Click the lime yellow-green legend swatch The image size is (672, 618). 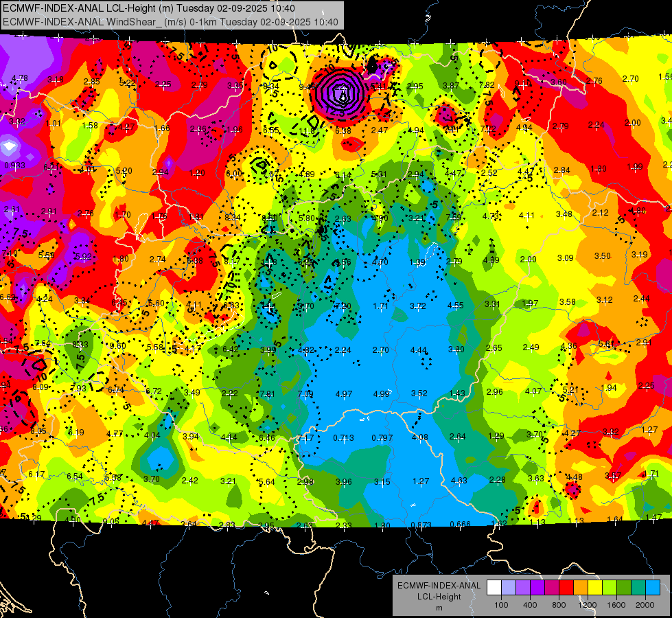pos(609,588)
